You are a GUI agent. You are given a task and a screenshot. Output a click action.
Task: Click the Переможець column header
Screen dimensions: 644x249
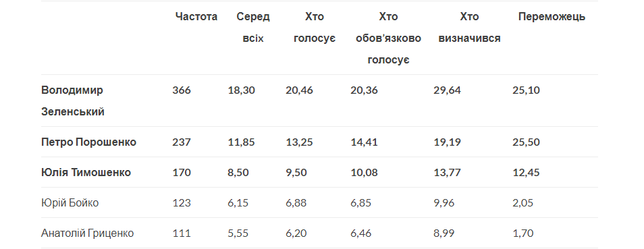click(552, 17)
